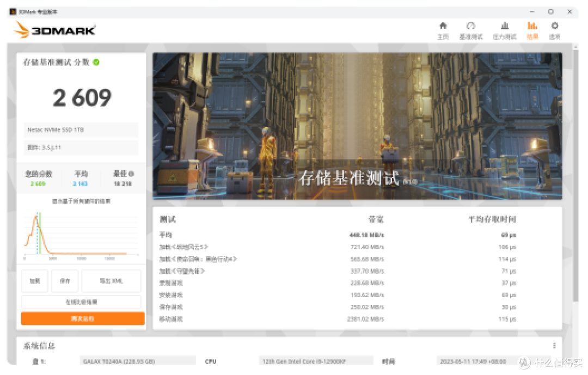The image size is (588, 375).
Task: Click the 193.62 MB/s bandwidth value
Action: pyautogui.click(x=367, y=295)
